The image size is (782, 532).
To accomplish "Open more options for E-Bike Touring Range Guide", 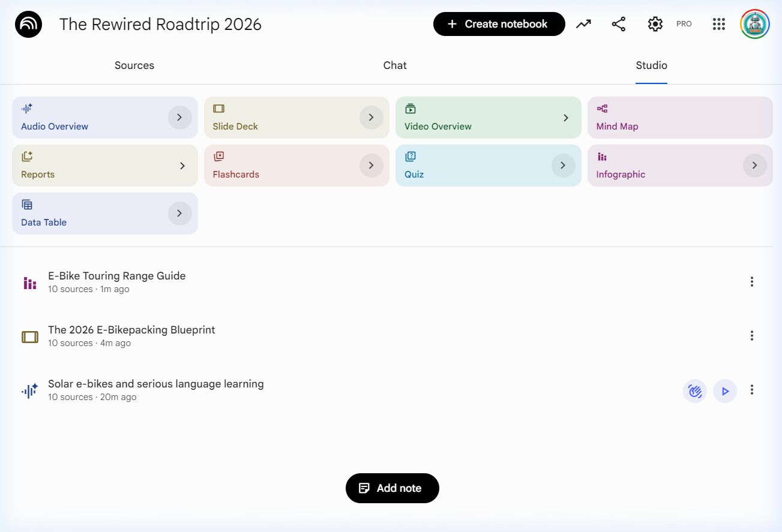I will [x=751, y=282].
